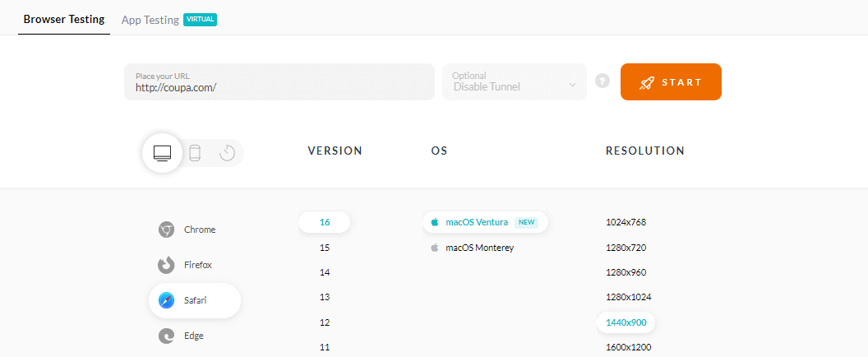Choose Safari version 14
The image size is (868, 357).
pos(325,272)
